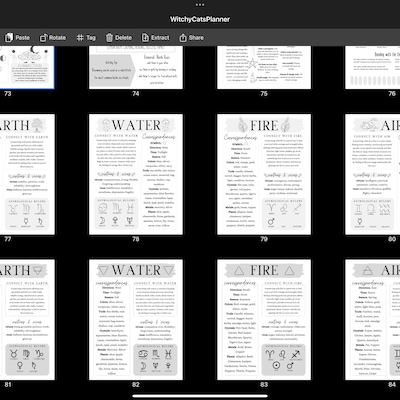Click the Share upload icon
Viewport: 400px width, 400px height.
pos(183,38)
